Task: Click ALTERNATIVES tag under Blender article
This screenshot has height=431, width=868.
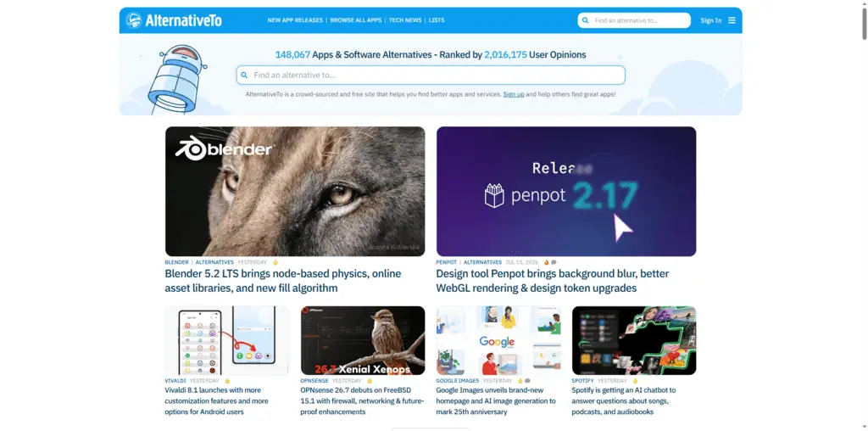Action: [214, 263]
